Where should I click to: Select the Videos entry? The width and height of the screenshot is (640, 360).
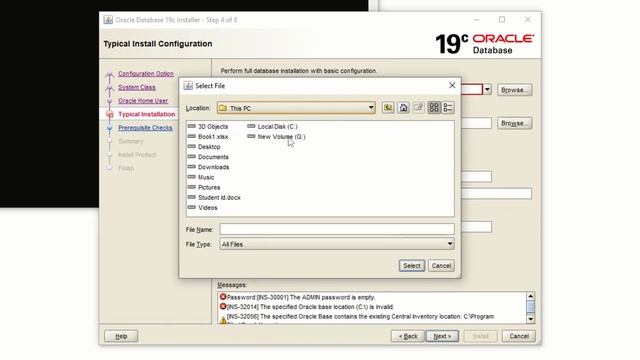[207, 208]
